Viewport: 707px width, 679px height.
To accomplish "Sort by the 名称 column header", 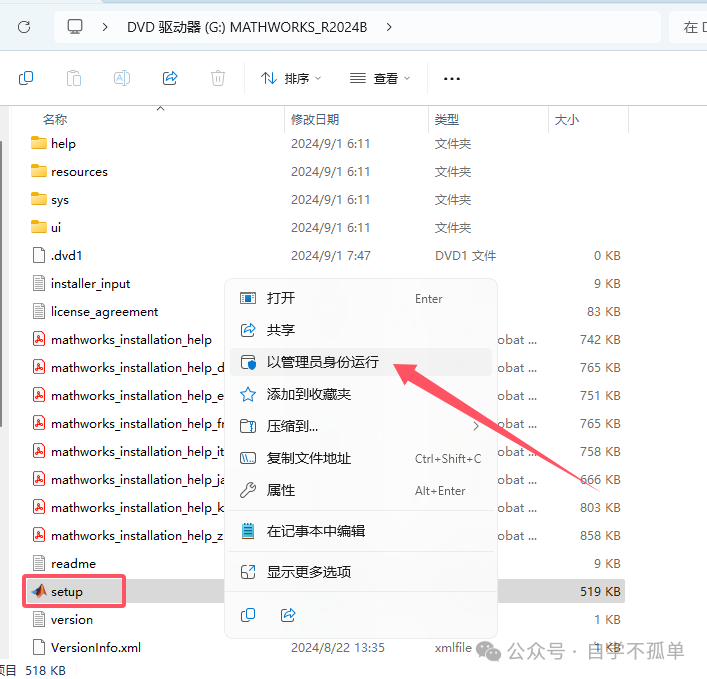I will click(55, 119).
